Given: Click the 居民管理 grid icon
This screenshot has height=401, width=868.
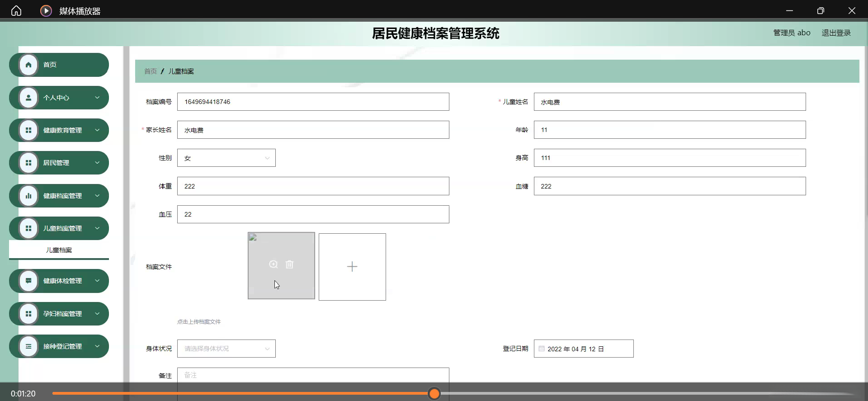Looking at the screenshot, I should (x=28, y=163).
